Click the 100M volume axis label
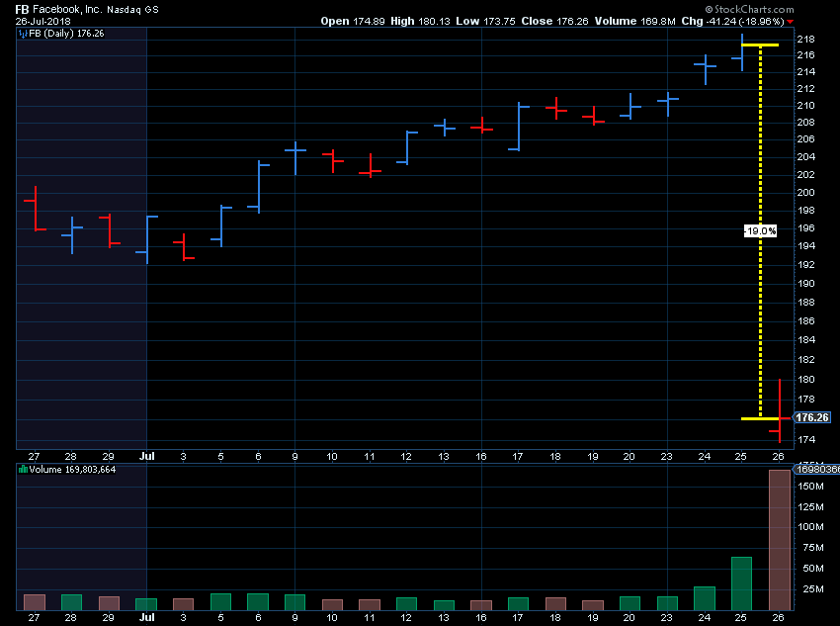 [x=810, y=527]
